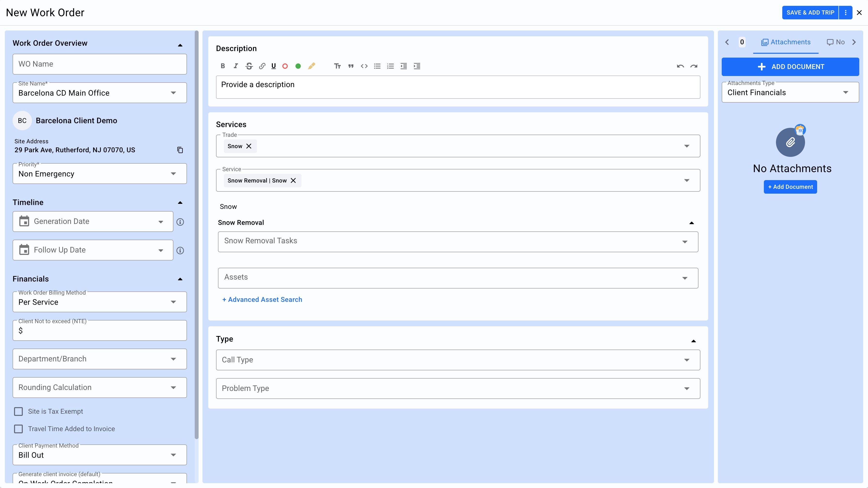The image size is (868, 488).
Task: Switch to the Attachments tab
Action: (786, 42)
